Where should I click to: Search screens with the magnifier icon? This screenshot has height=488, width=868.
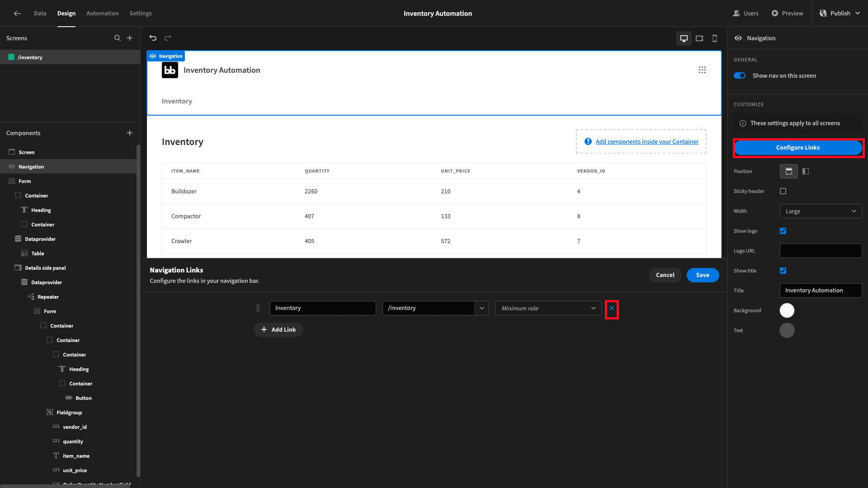tap(118, 38)
